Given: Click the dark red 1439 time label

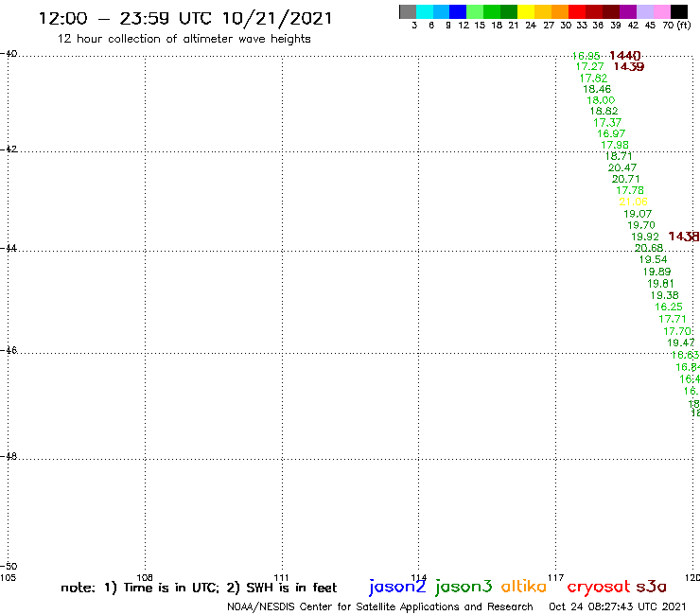Looking at the screenshot, I should point(628,66).
